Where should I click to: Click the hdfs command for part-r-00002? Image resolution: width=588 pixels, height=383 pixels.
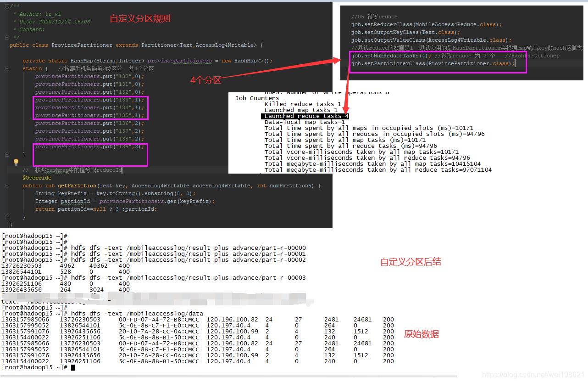(x=188, y=260)
